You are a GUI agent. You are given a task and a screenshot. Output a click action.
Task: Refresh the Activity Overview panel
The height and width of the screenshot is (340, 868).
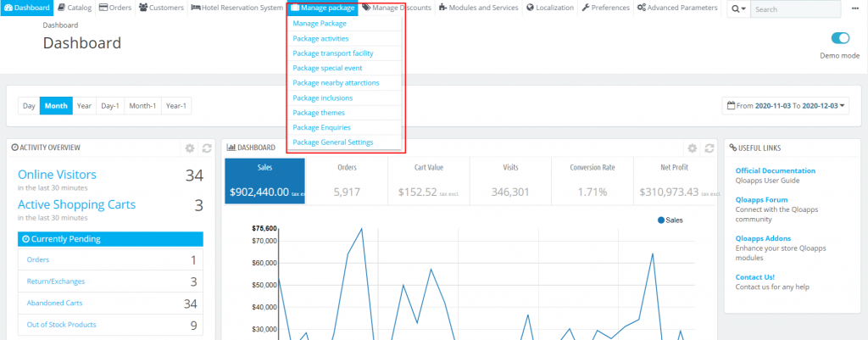click(x=207, y=148)
